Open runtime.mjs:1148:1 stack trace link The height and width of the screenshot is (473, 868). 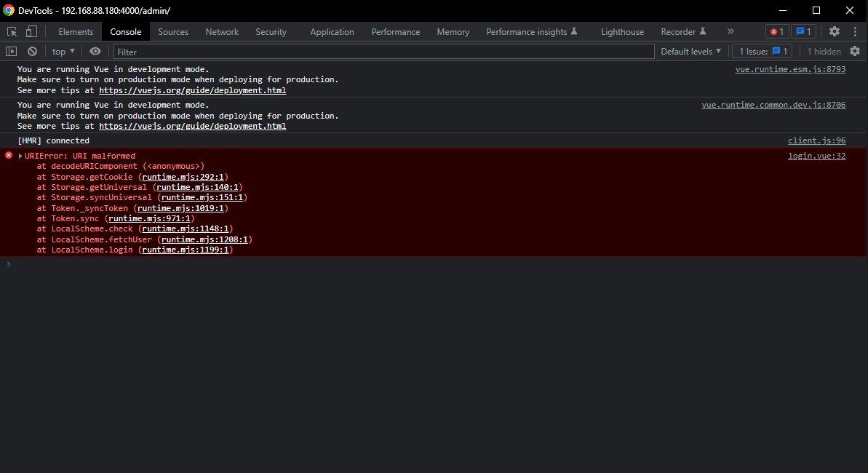186,228
